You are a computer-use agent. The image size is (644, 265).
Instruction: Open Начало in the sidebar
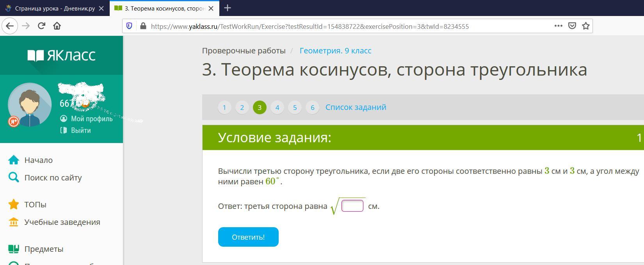(x=30, y=160)
